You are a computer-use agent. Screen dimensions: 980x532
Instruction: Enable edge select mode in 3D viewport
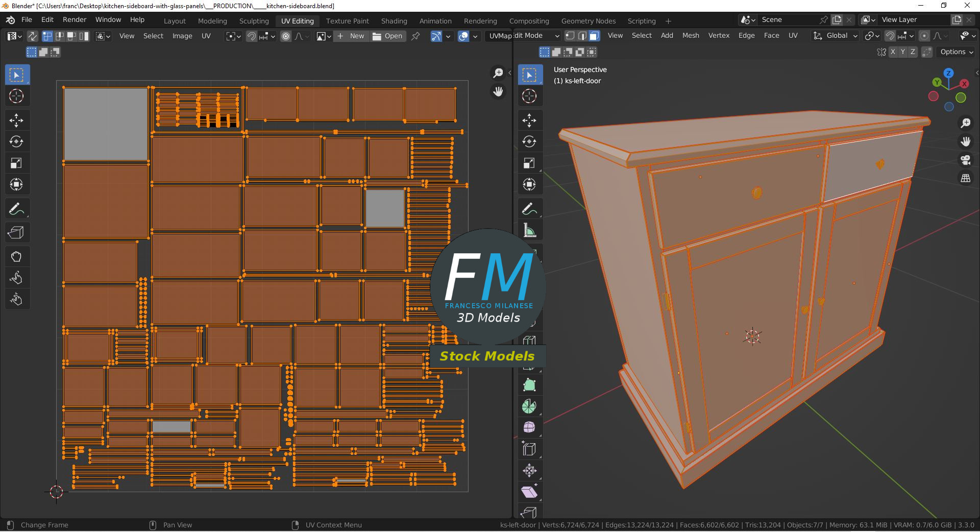(582, 36)
